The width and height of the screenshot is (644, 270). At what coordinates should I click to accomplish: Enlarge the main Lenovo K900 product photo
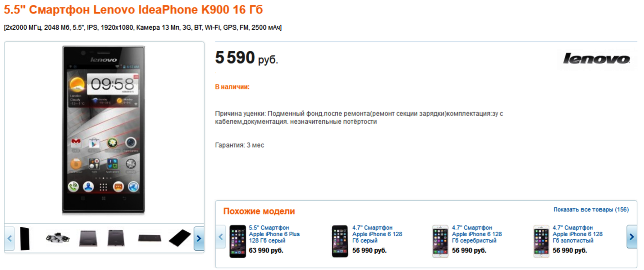[104, 129]
